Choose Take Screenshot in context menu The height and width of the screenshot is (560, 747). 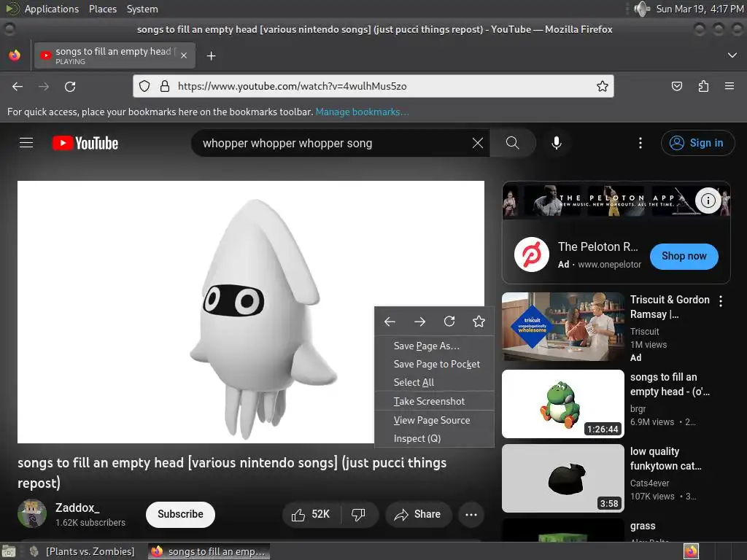[435, 402]
